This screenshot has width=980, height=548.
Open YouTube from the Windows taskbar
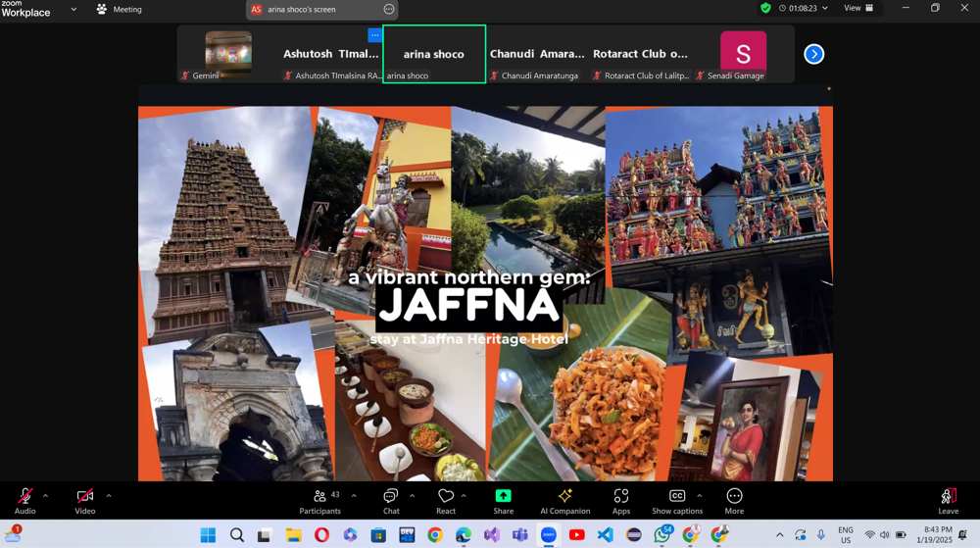tap(577, 535)
